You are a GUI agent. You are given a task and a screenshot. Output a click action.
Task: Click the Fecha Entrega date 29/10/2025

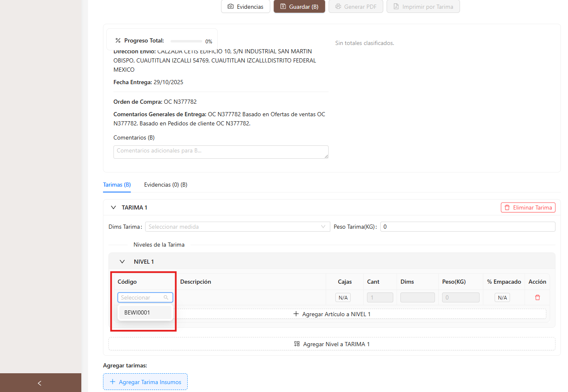click(168, 82)
